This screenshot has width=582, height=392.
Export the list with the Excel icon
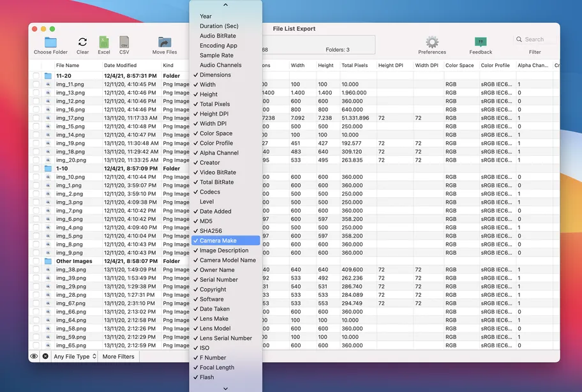[x=104, y=42]
